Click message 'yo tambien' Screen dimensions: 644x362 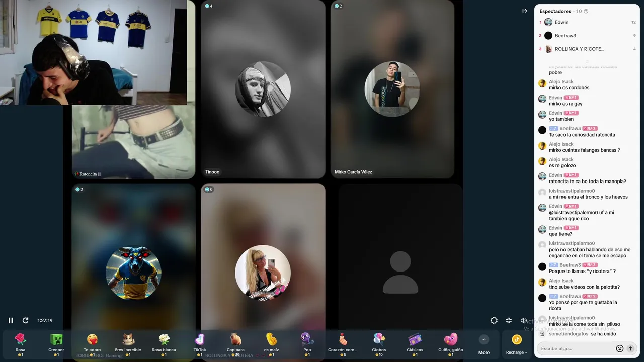coord(561,119)
